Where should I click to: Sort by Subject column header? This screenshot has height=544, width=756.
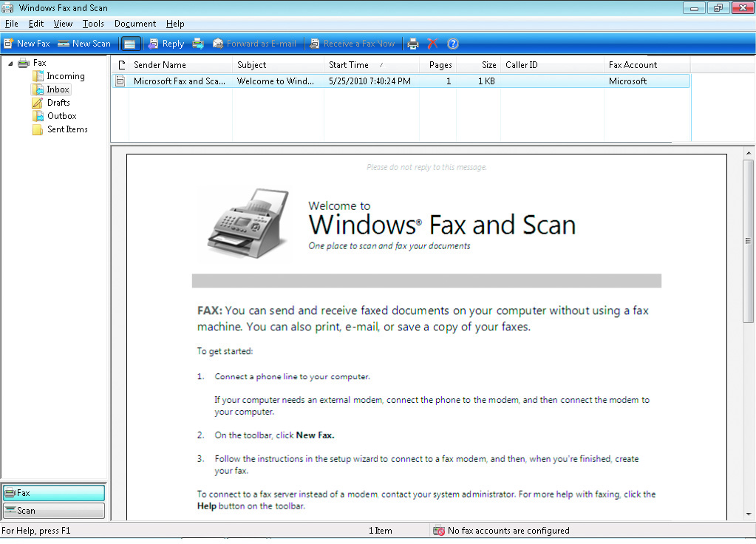(x=278, y=65)
